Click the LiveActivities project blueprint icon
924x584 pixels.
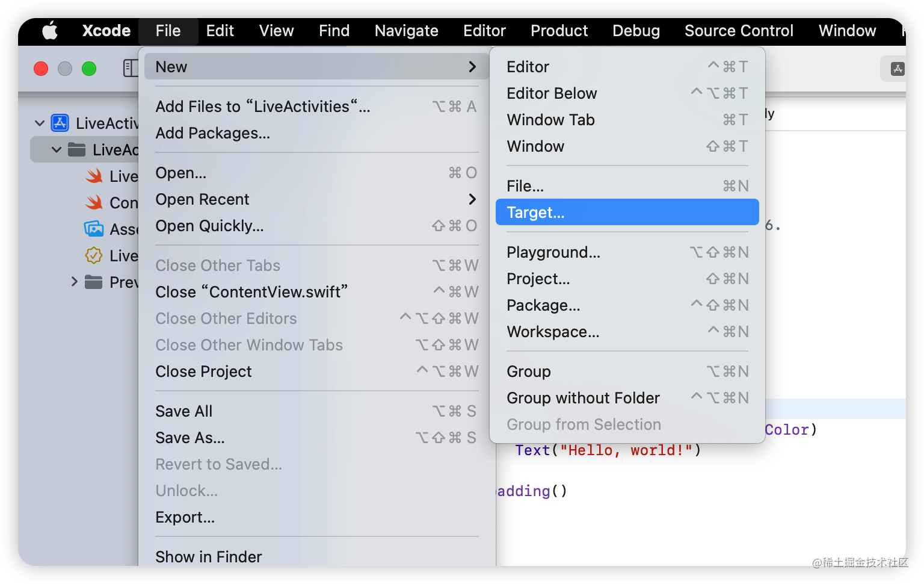(x=60, y=123)
